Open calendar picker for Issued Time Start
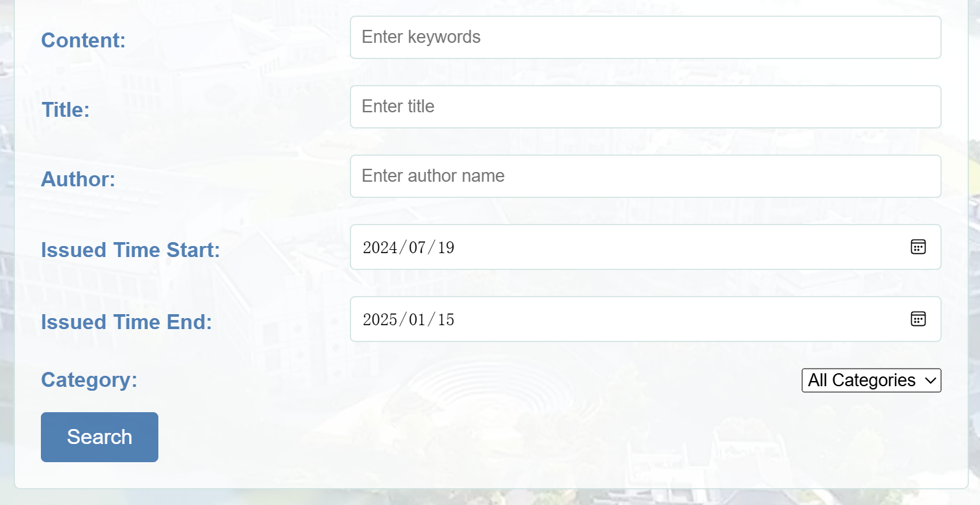Viewport: 980px width, 505px height. pyautogui.click(x=918, y=247)
